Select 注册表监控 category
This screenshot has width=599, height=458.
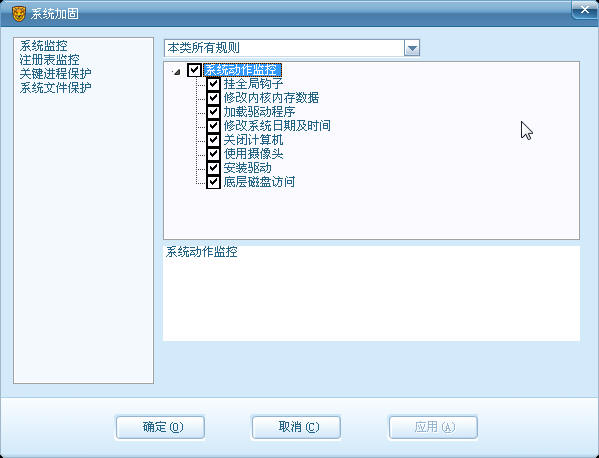pos(50,60)
